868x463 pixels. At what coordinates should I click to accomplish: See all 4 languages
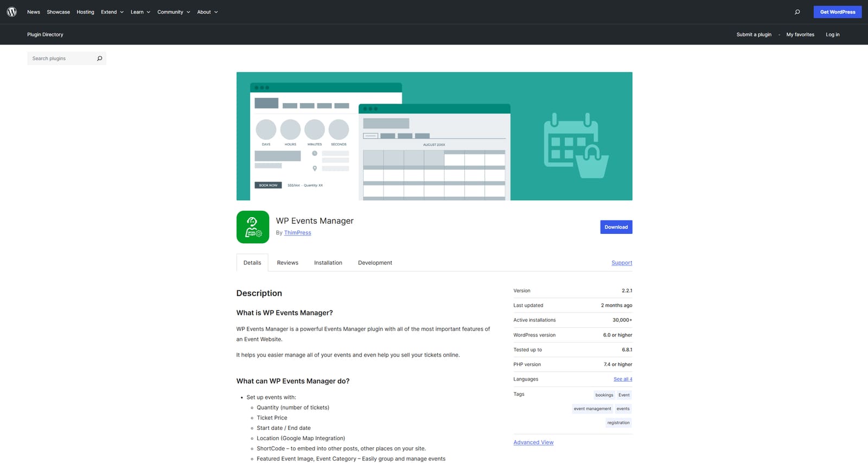tap(623, 379)
